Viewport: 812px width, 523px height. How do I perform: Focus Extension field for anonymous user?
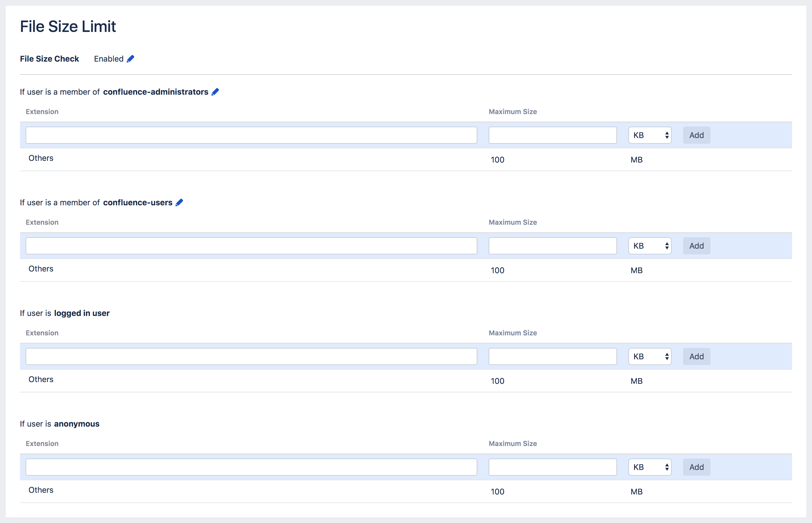coord(251,467)
